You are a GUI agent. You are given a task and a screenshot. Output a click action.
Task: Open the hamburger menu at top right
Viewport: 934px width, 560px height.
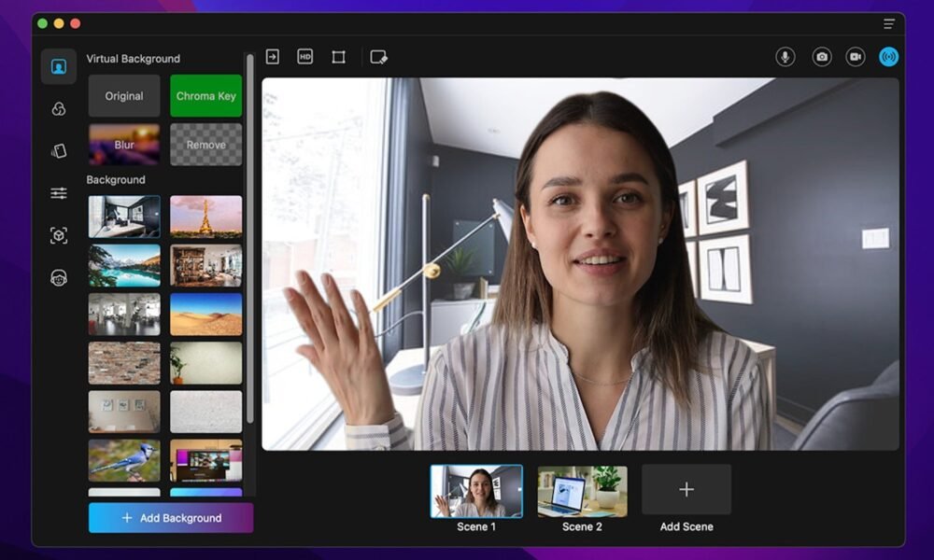click(889, 23)
